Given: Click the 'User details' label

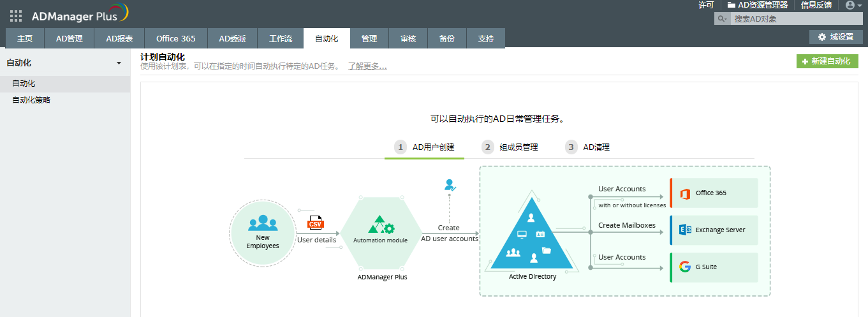Looking at the screenshot, I should click(316, 240).
